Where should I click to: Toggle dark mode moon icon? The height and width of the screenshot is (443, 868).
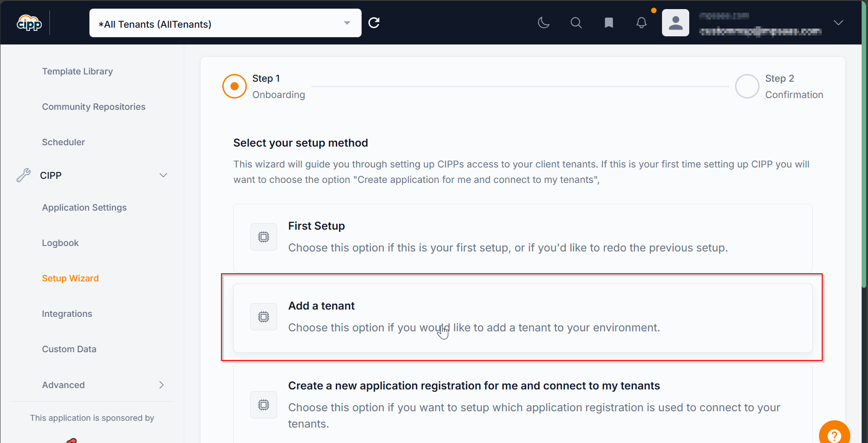544,23
